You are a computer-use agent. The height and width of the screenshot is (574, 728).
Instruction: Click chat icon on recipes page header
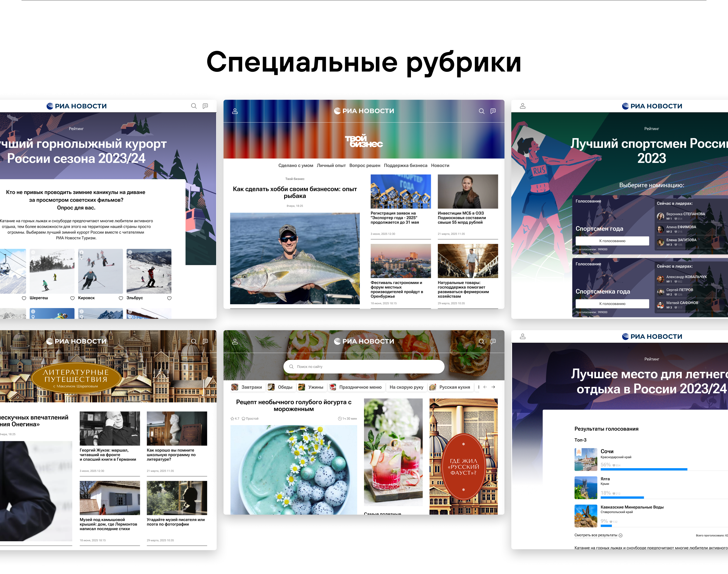493,342
